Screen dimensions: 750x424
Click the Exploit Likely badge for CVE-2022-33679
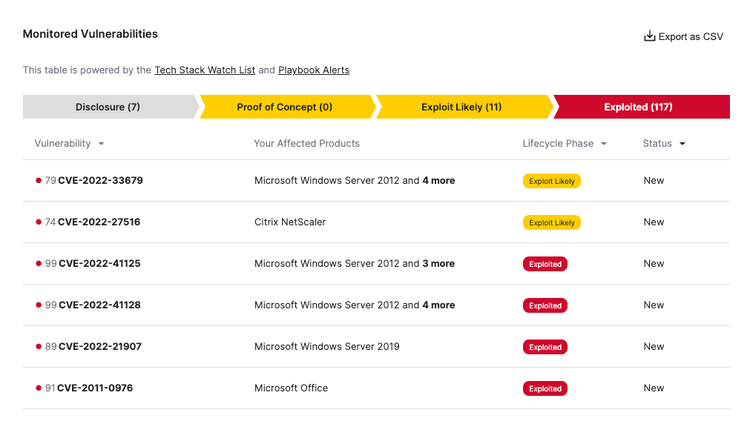pyautogui.click(x=551, y=181)
